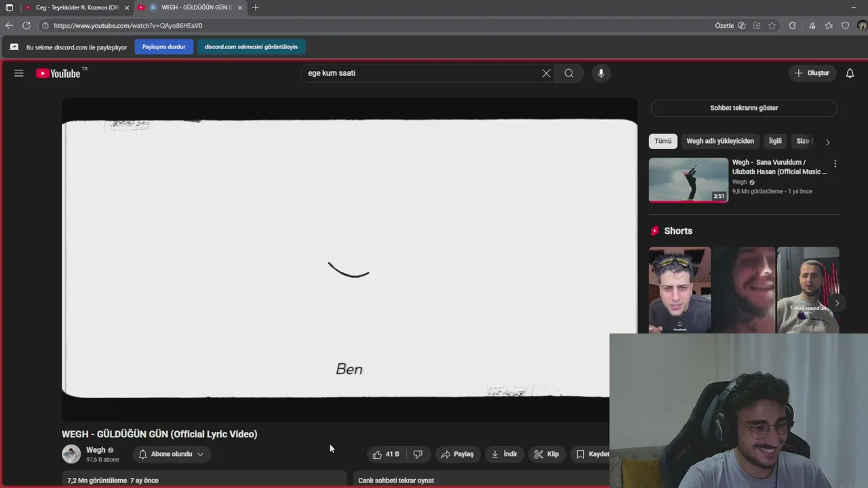868x488 pixels.
Task: Open the browser profile avatar
Action: coord(862,26)
